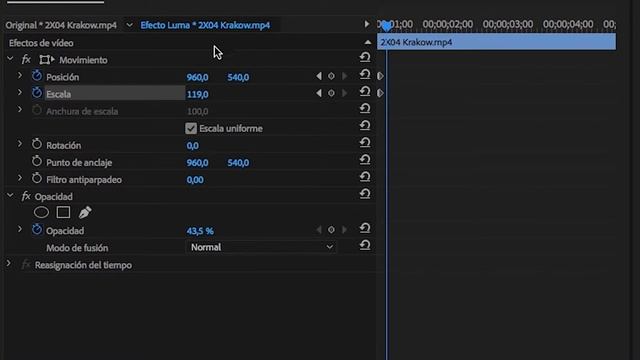Toggle animation stopwatch for Opacidad

(37, 230)
